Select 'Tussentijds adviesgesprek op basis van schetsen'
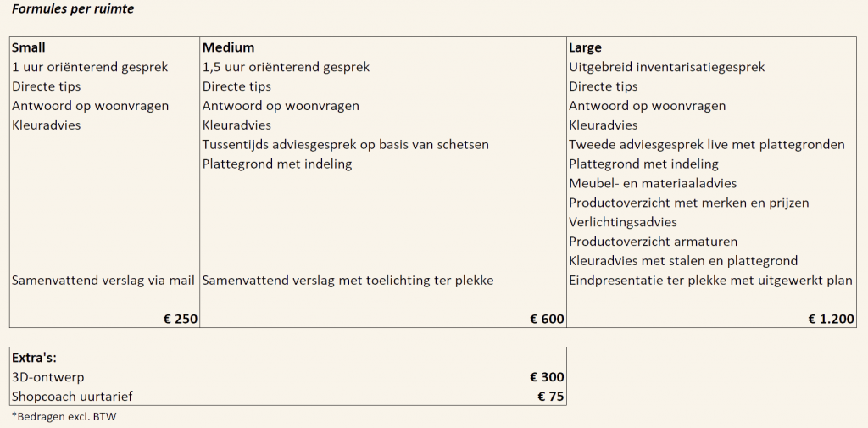Image resolution: width=868 pixels, height=428 pixels. point(345,145)
